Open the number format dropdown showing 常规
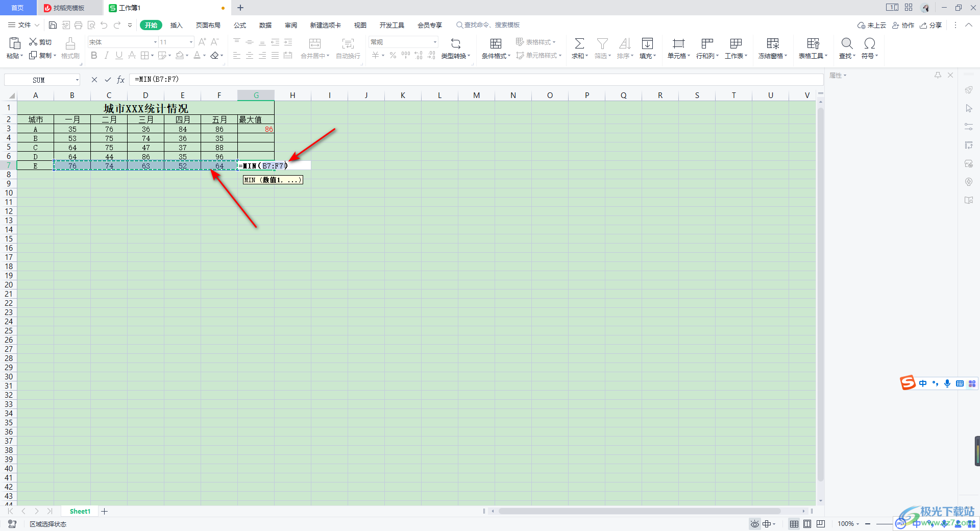Viewport: 980px width, 531px height. (x=435, y=42)
